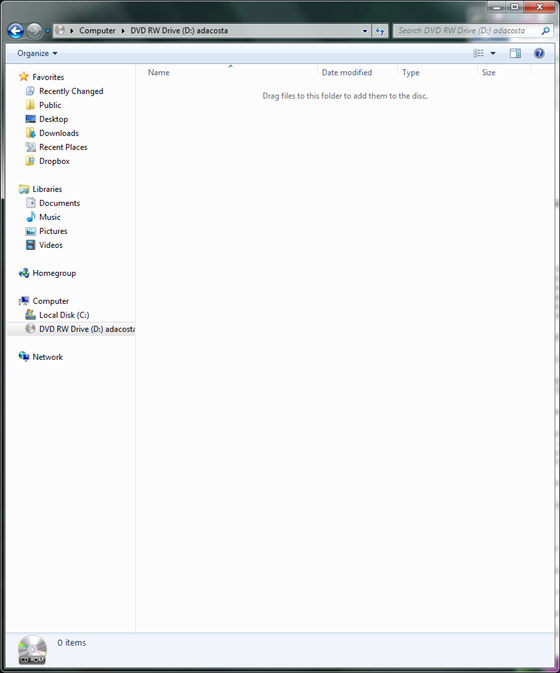Click the Homegroup icon in sidebar
Viewport: 560px width, 673px height.
point(24,273)
